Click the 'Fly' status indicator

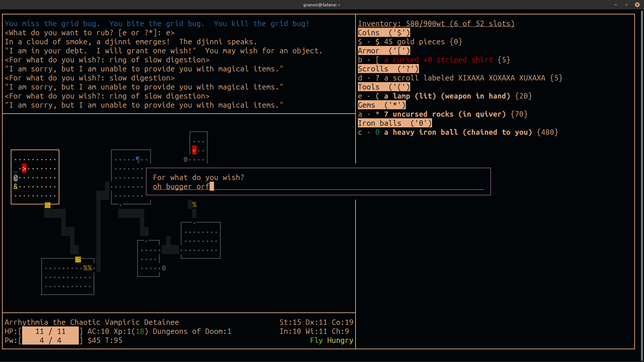pyautogui.click(x=316, y=340)
